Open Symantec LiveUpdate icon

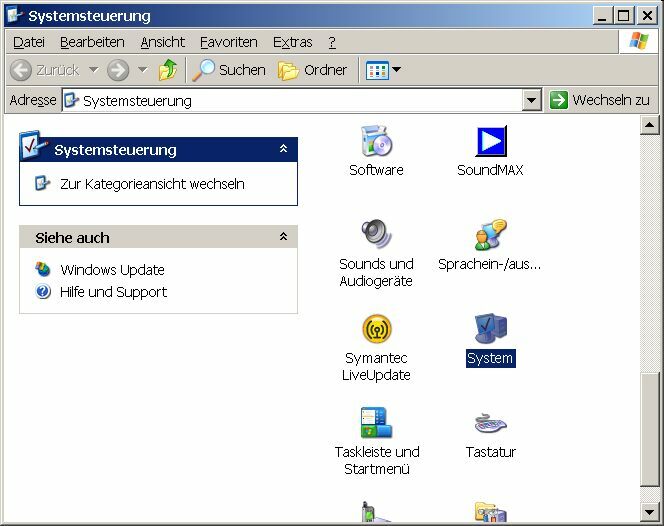(376, 328)
